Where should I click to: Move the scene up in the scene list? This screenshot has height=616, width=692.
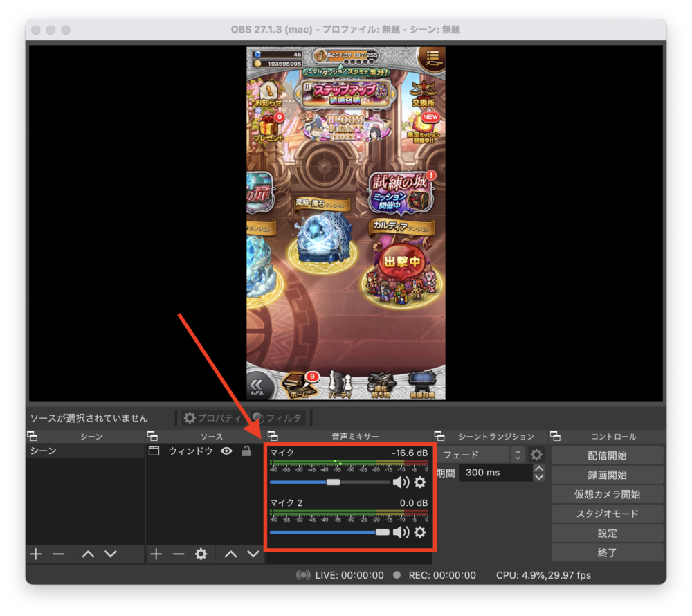[89, 554]
